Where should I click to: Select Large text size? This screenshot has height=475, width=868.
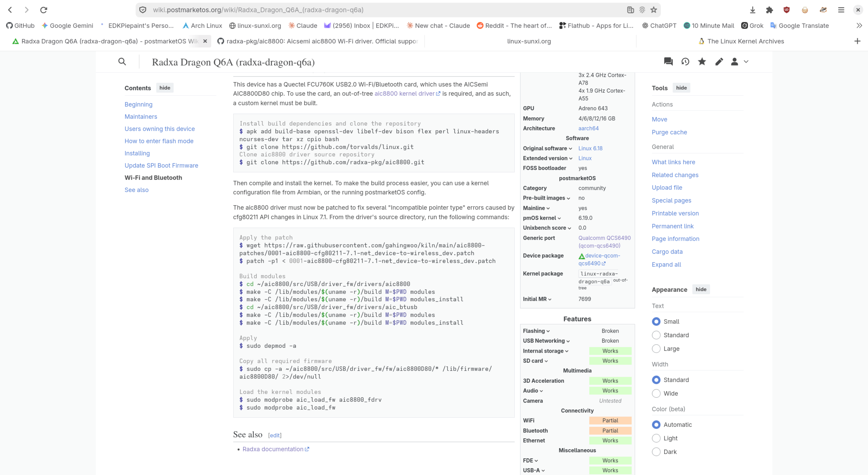coord(656,349)
